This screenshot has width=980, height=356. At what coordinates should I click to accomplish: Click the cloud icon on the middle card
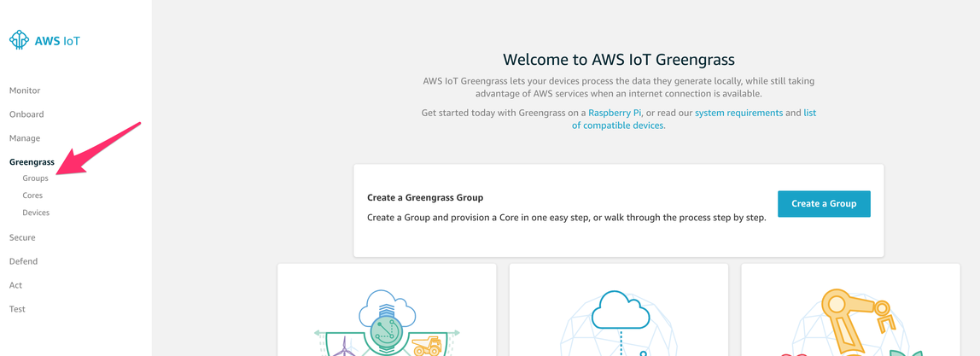click(621, 309)
